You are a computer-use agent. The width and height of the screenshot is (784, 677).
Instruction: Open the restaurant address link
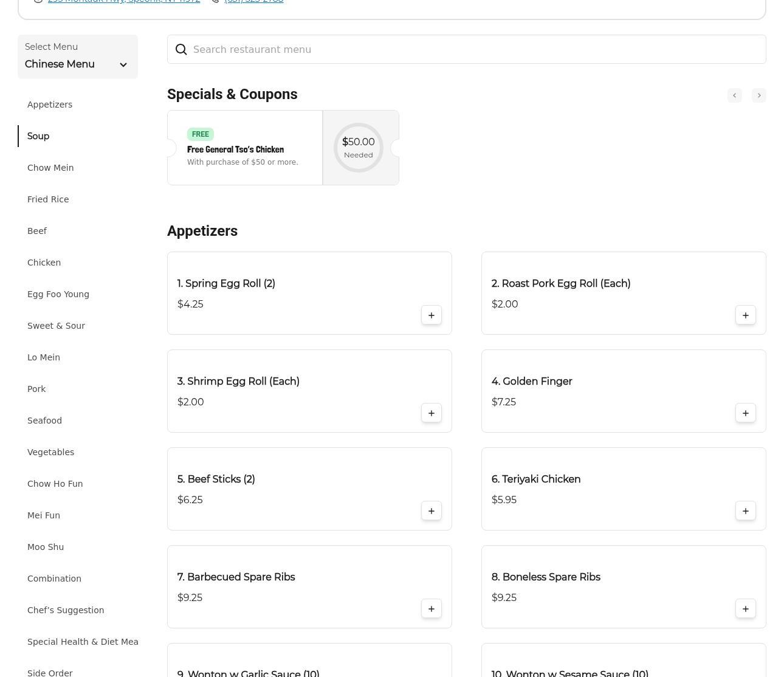pyautogui.click(x=124, y=1)
